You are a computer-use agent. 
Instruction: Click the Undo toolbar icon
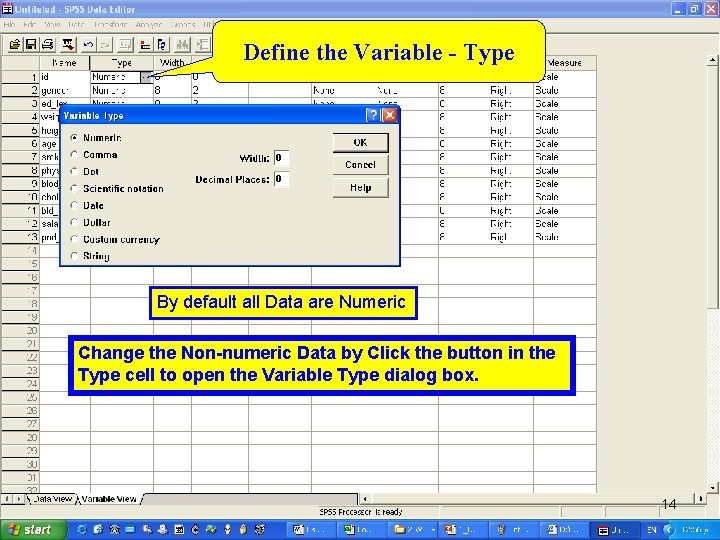pos(88,45)
